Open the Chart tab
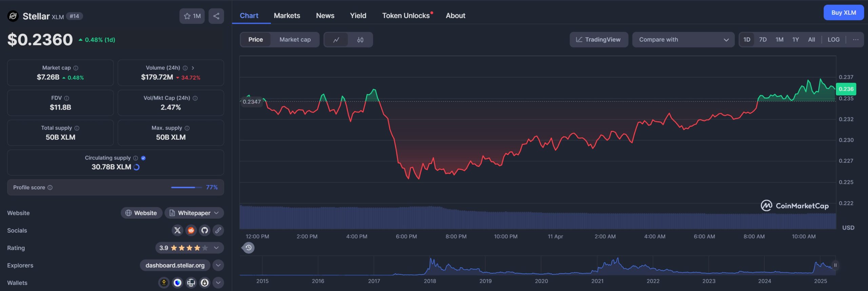Viewport: 868px width, 291px height. coord(249,16)
